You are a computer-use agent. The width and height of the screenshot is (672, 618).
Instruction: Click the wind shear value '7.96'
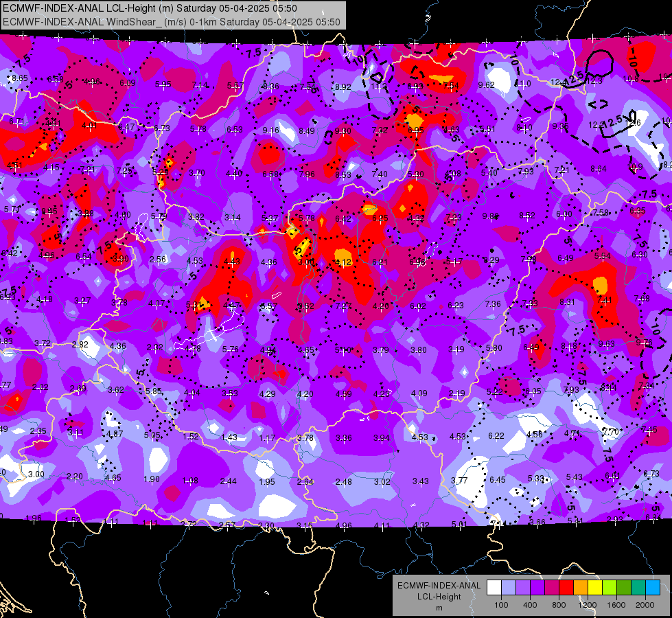307,174
